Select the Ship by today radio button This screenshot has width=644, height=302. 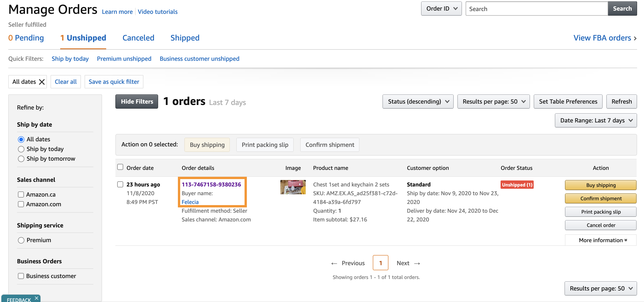click(x=21, y=149)
